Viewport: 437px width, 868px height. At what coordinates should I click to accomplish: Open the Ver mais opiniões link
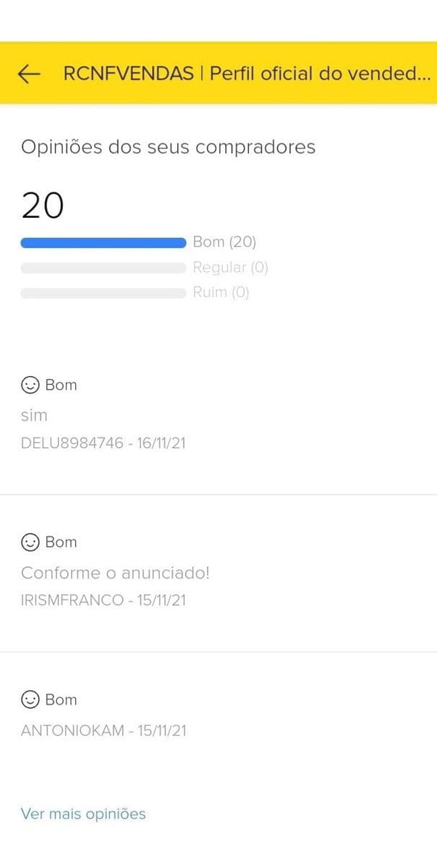point(83,814)
